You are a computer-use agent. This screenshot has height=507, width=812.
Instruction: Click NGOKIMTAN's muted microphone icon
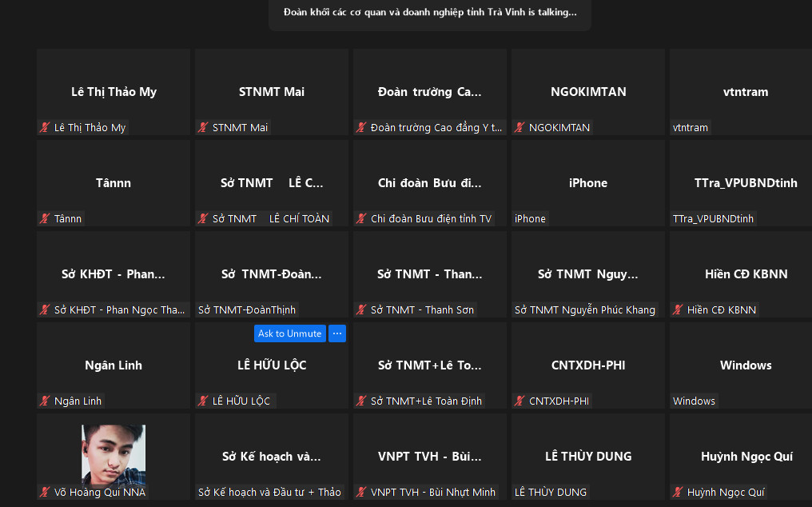tap(520, 128)
